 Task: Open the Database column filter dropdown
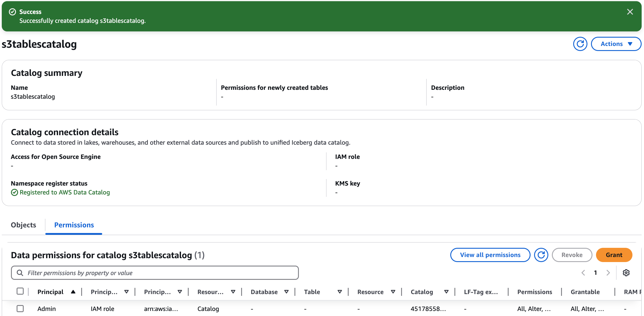pos(286,292)
